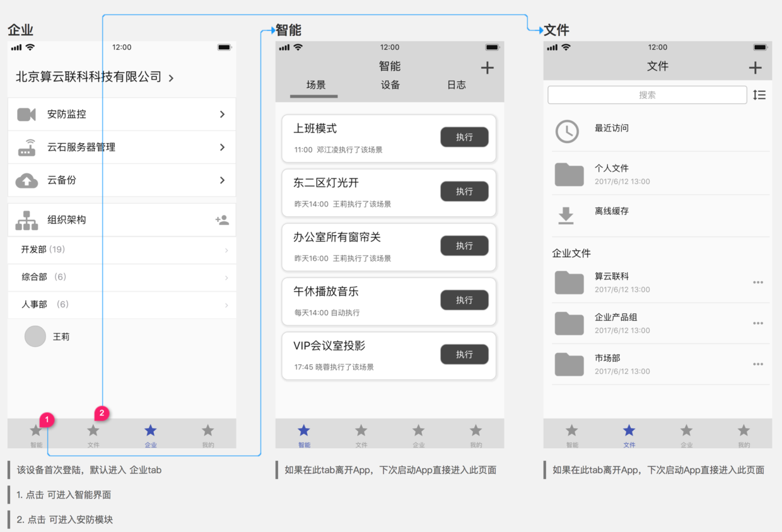Open 最近访问 clock icon
782x532 pixels.
567,131
